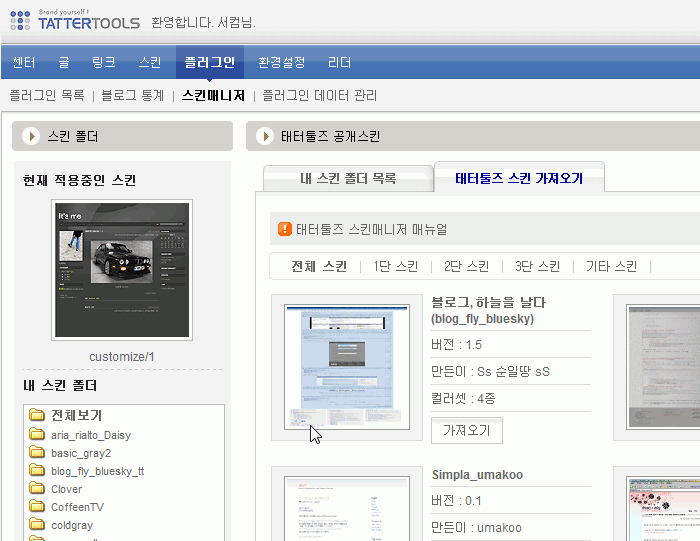Filter by 전체 스킨
The height and width of the screenshot is (541, 700).
[319, 266]
